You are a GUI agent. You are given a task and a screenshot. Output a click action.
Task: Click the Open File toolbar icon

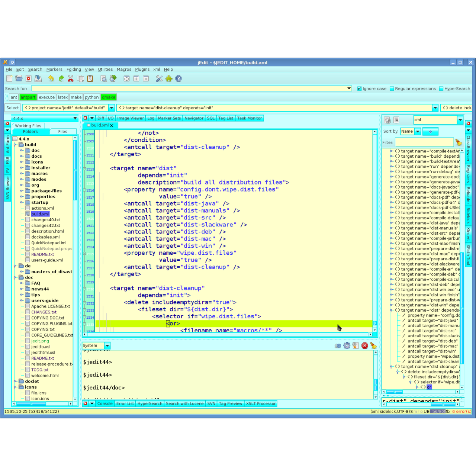point(19,78)
